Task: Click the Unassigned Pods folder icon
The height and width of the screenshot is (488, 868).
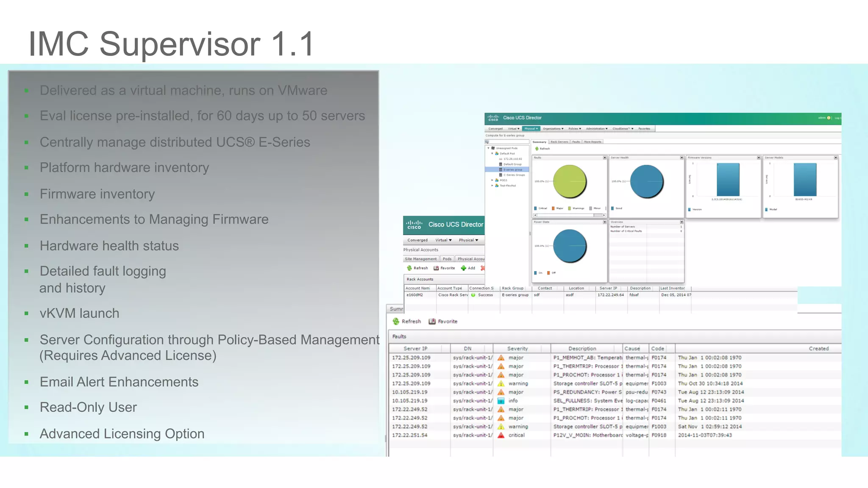Action: pyautogui.click(x=493, y=148)
